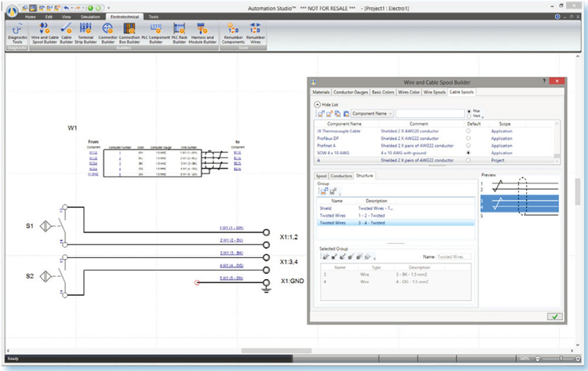Viewport: 588px width, 371px height.
Task: Open the PLC Rack Builder
Action: point(180,33)
